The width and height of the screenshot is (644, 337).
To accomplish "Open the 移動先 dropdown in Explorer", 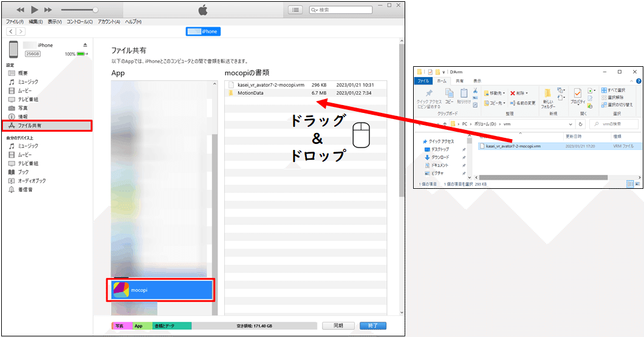I will [x=495, y=93].
